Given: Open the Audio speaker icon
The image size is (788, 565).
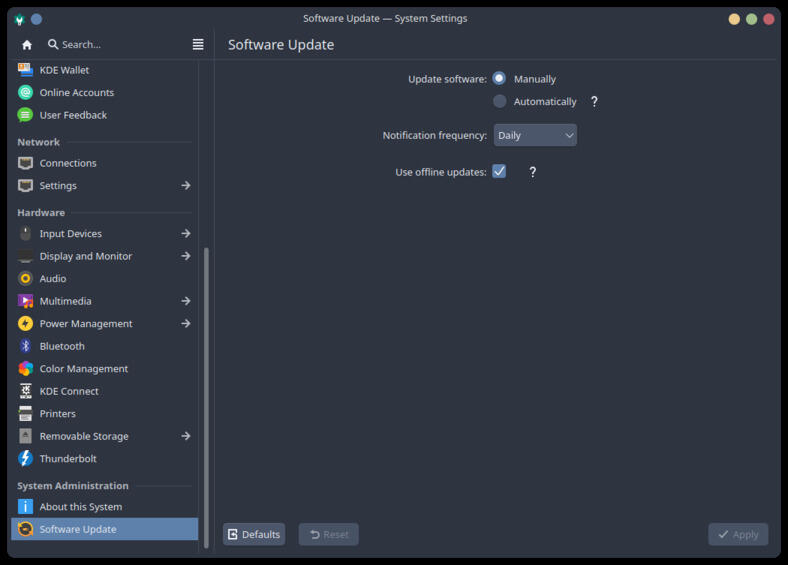Looking at the screenshot, I should point(25,278).
